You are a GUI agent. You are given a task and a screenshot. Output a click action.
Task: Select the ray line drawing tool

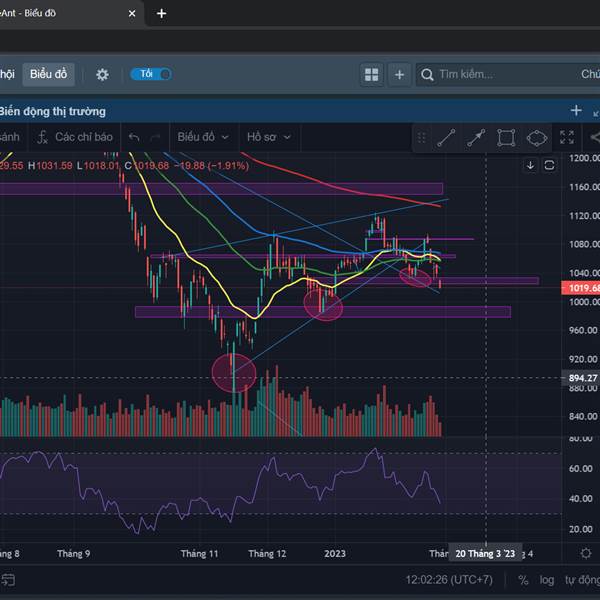point(476,138)
